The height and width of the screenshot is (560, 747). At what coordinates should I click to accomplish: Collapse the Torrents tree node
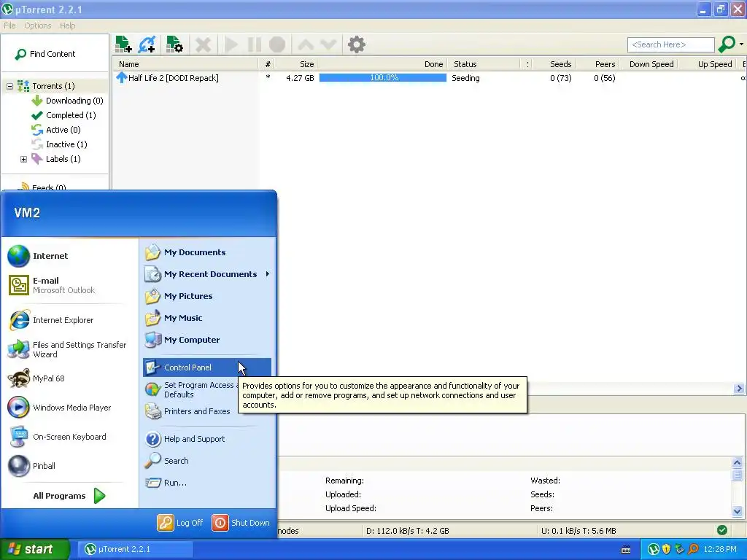[9, 86]
